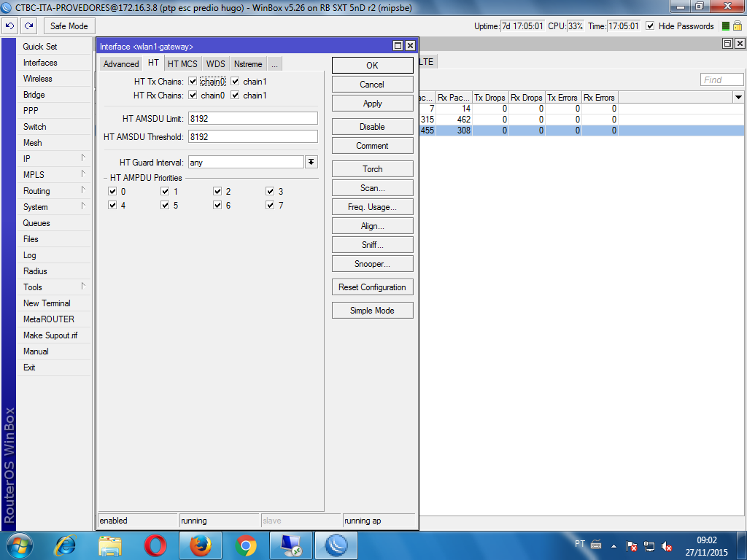Open Remote Desktop icon in taskbar
The height and width of the screenshot is (560, 747).
(290, 545)
